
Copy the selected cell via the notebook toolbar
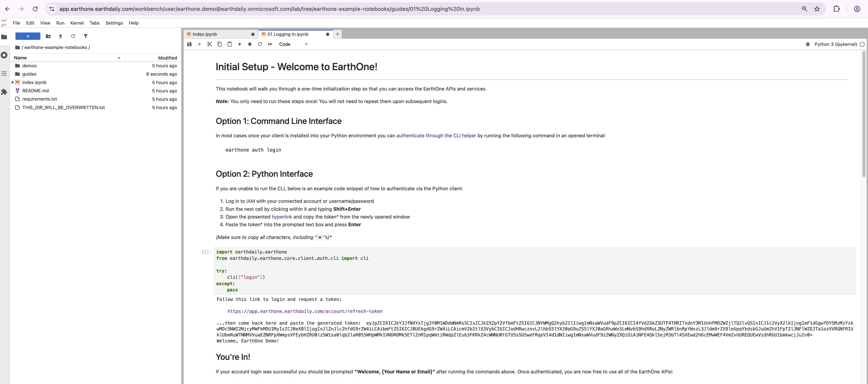point(220,44)
